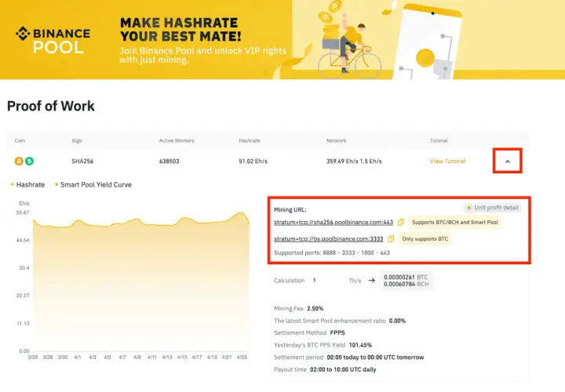Click the Make Hashrate Your Best Mate banner

pos(282,40)
